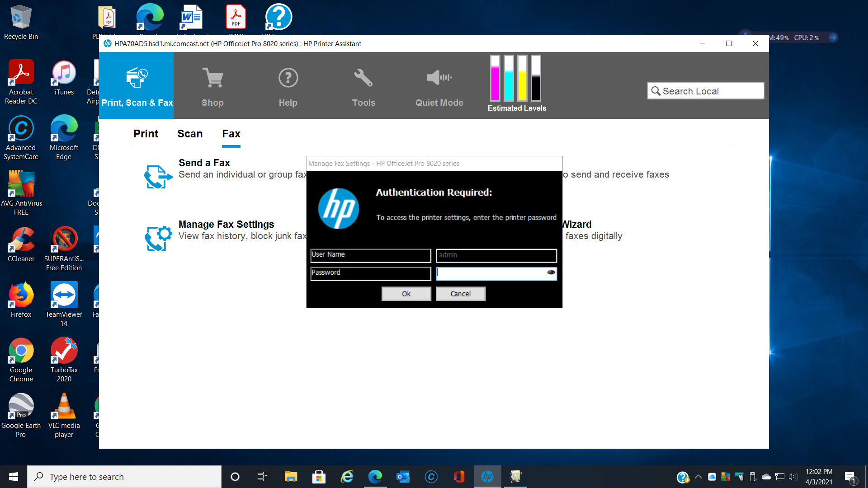Click the Ok button
The height and width of the screenshot is (488, 868).
(406, 293)
